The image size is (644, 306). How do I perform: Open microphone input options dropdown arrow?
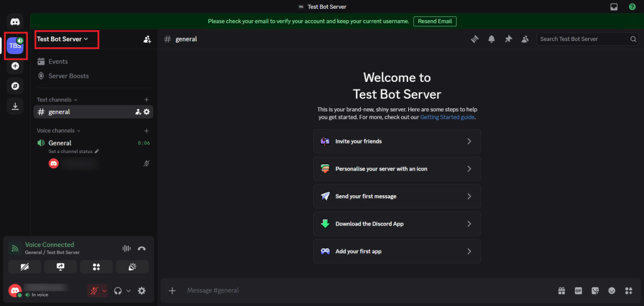[x=104, y=291]
